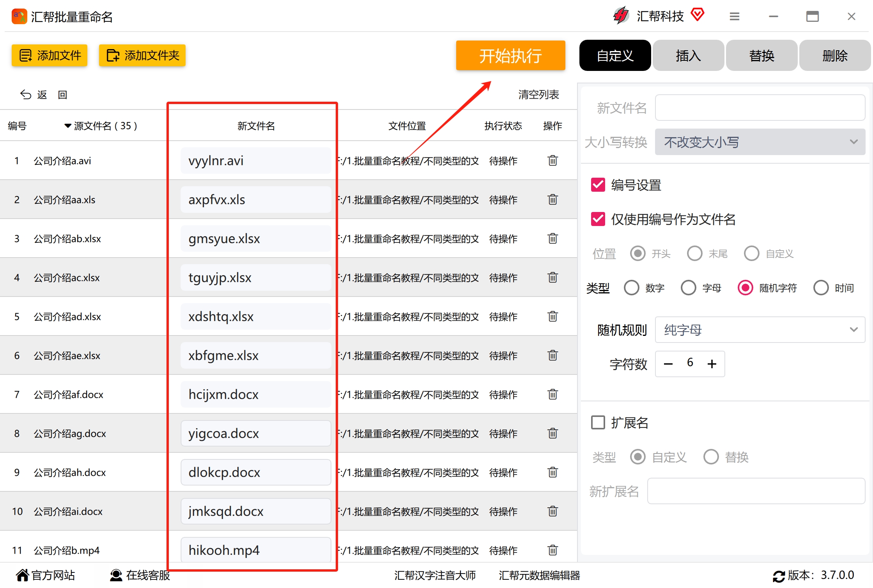Edit new name field hikooh.mp4
The height and width of the screenshot is (588, 873).
256,550
